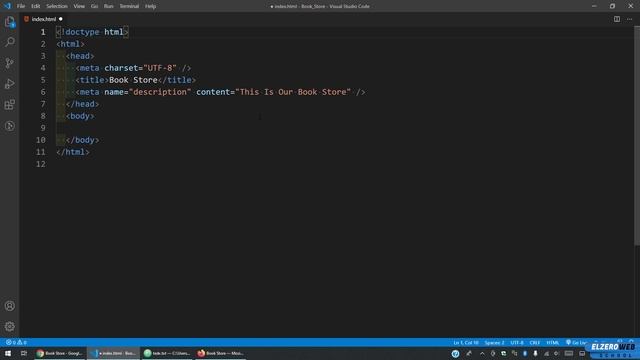Click errors and warnings count in status bar

[16, 342]
